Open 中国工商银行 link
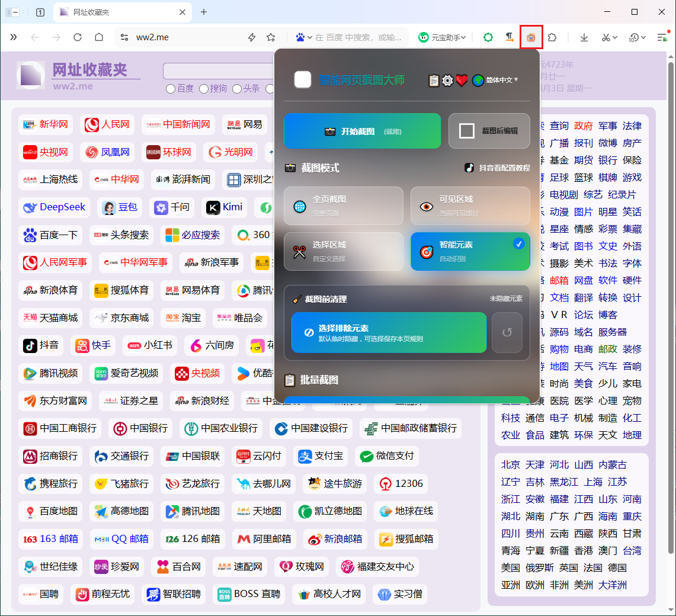The height and width of the screenshot is (616, 676). [x=60, y=428]
